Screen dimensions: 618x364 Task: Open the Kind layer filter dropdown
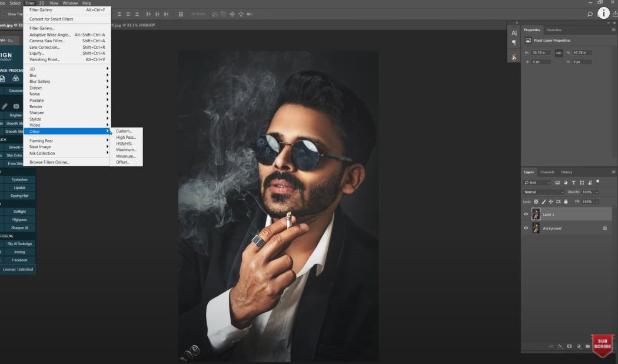tap(537, 183)
